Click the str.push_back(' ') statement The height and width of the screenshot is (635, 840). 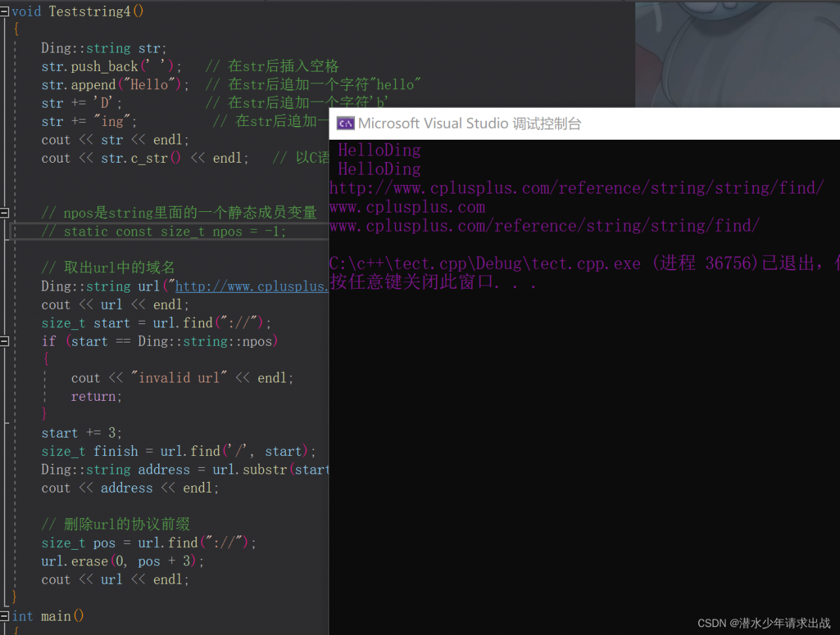click(x=112, y=66)
